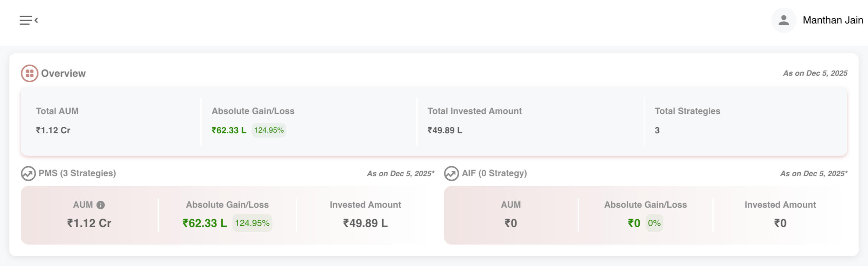868x266 pixels.
Task: Click the Total AUM ₹1.12 Cr value
Action: (x=53, y=131)
